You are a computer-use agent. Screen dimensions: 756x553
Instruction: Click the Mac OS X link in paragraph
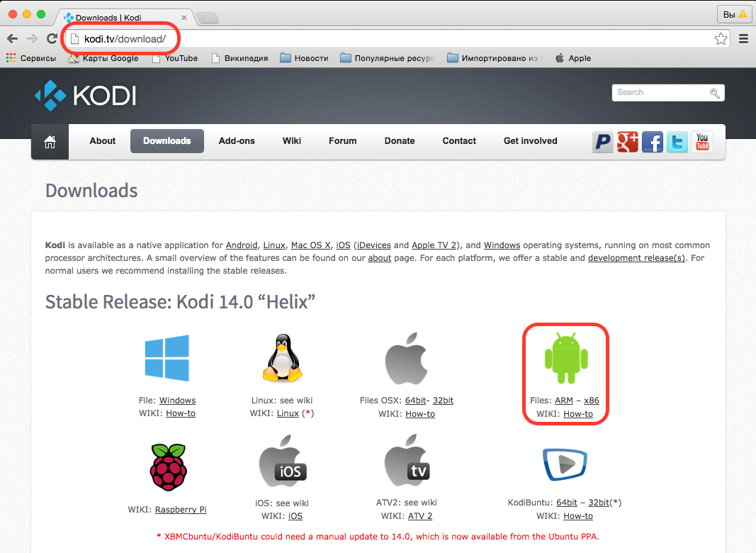click(311, 245)
